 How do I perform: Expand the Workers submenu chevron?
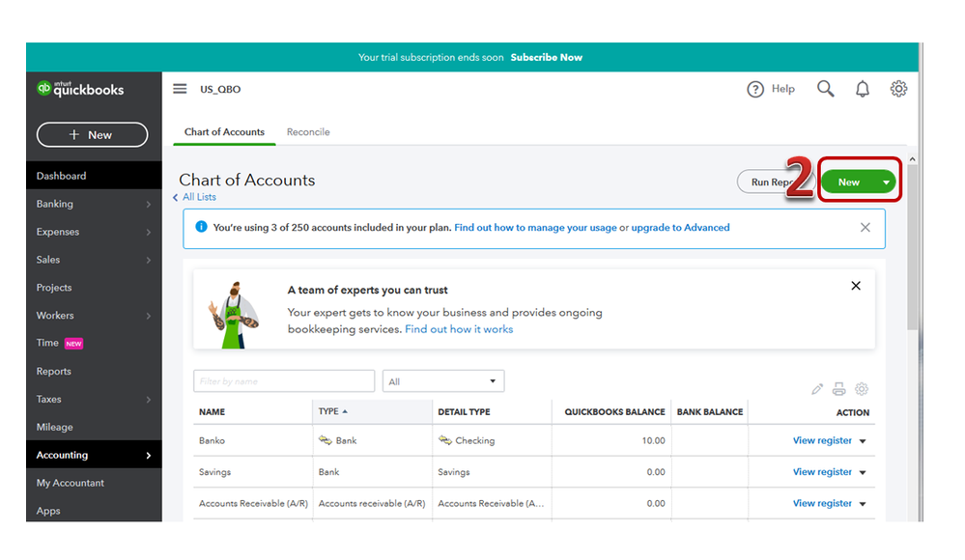(x=149, y=316)
